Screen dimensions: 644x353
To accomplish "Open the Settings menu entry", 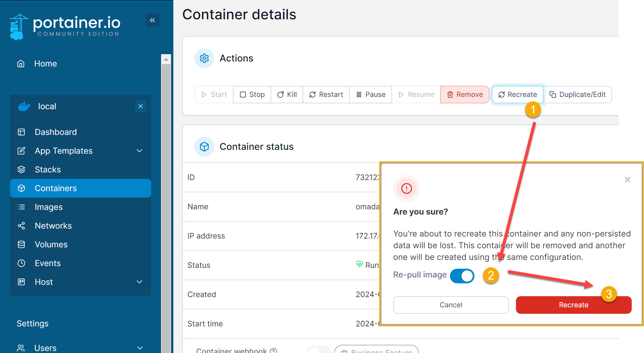I will pyautogui.click(x=32, y=323).
